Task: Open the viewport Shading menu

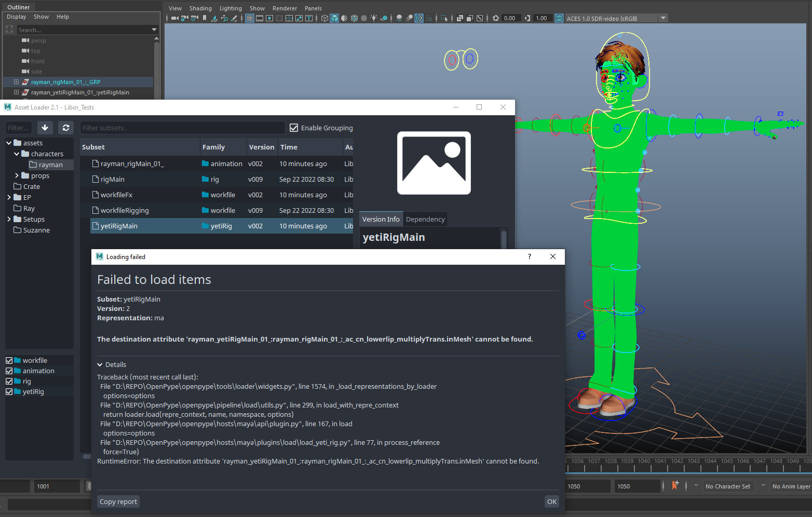Action: tap(200, 8)
